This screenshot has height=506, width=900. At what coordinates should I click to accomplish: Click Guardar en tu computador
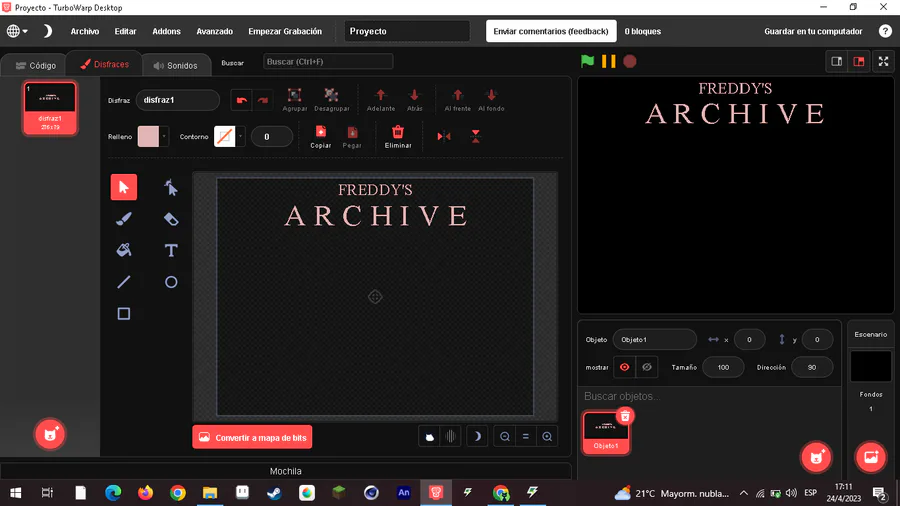813,31
